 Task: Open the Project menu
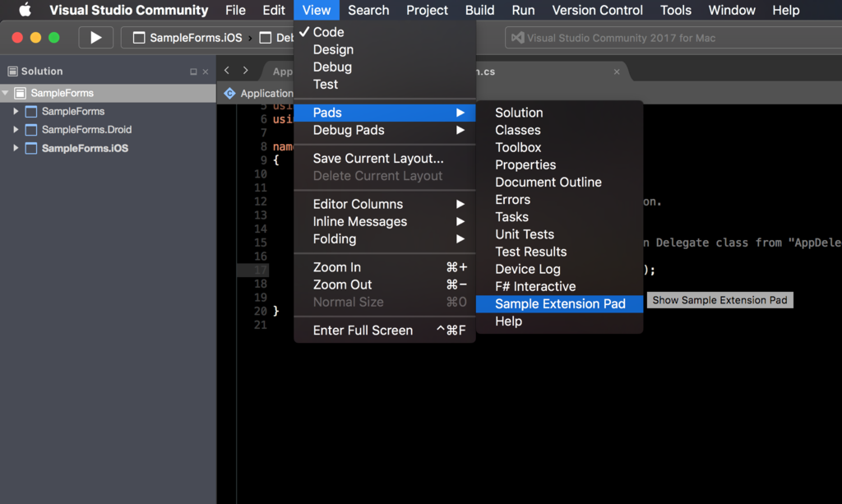[427, 10]
